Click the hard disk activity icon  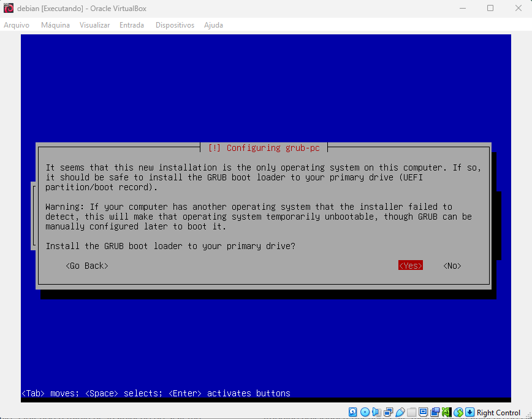click(x=353, y=412)
